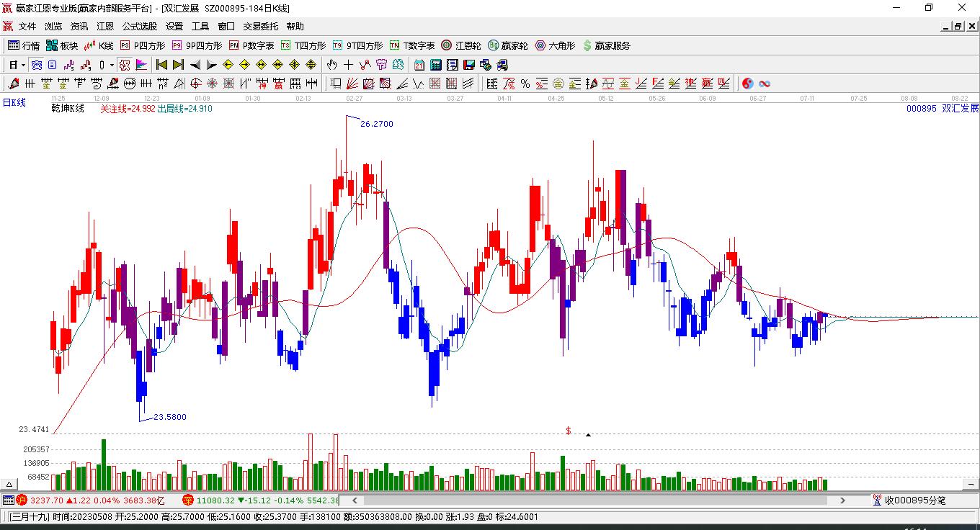The height and width of the screenshot is (530, 980).
Task: Click the horizontal scrollbar right arrow
Action: pyautogui.click(x=842, y=500)
